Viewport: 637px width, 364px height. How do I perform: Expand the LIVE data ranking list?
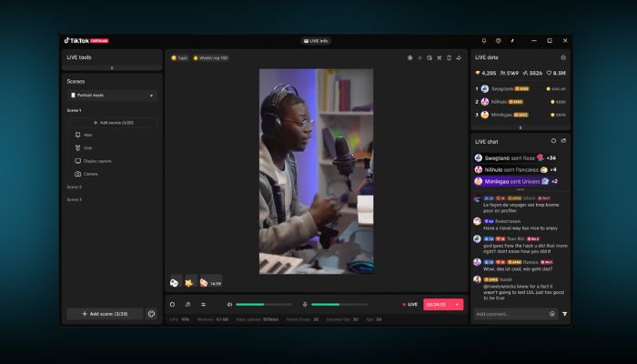(520, 127)
